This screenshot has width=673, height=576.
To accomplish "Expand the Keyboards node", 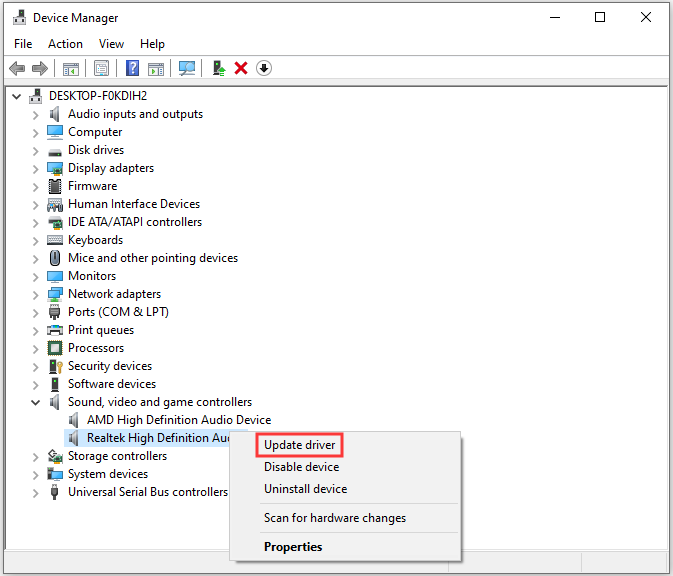I will pyautogui.click(x=36, y=241).
